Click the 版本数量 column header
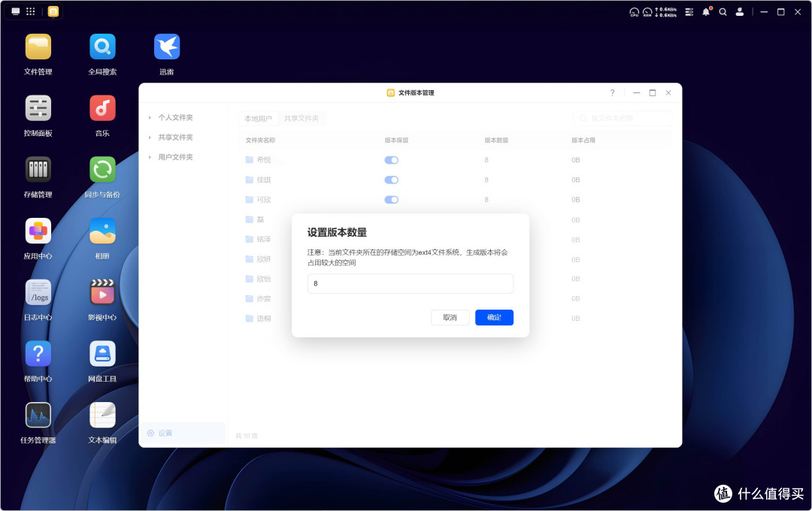Image resolution: width=812 pixels, height=511 pixels. [x=496, y=141]
